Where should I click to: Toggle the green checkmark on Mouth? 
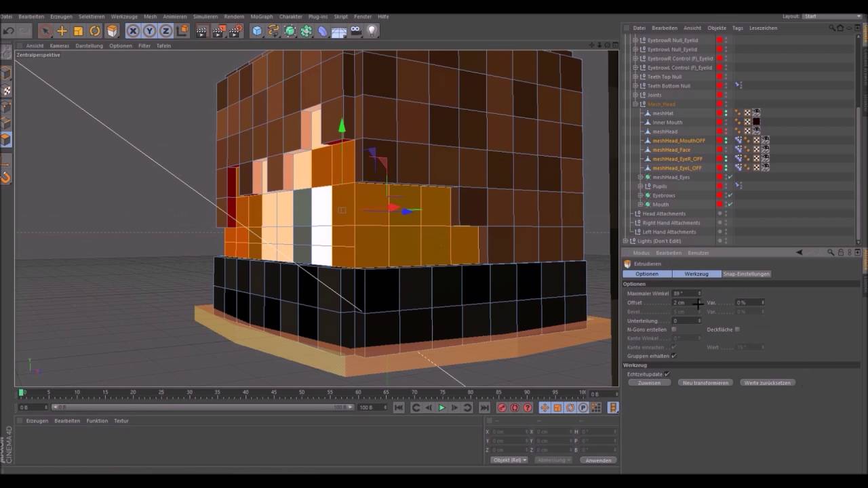(730, 204)
